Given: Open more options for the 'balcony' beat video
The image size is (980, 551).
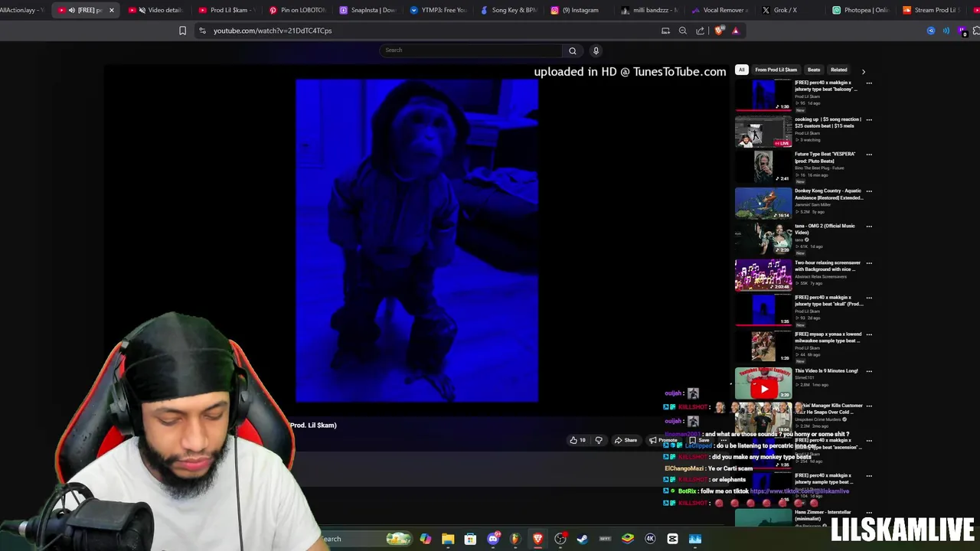Looking at the screenshot, I should click(869, 83).
